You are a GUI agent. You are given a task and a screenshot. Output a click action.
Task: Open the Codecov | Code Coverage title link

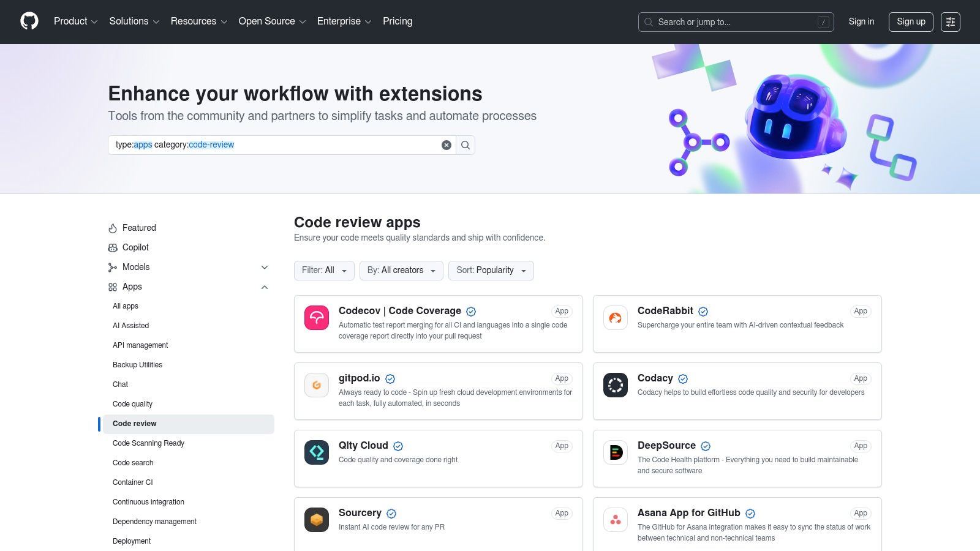coord(400,311)
